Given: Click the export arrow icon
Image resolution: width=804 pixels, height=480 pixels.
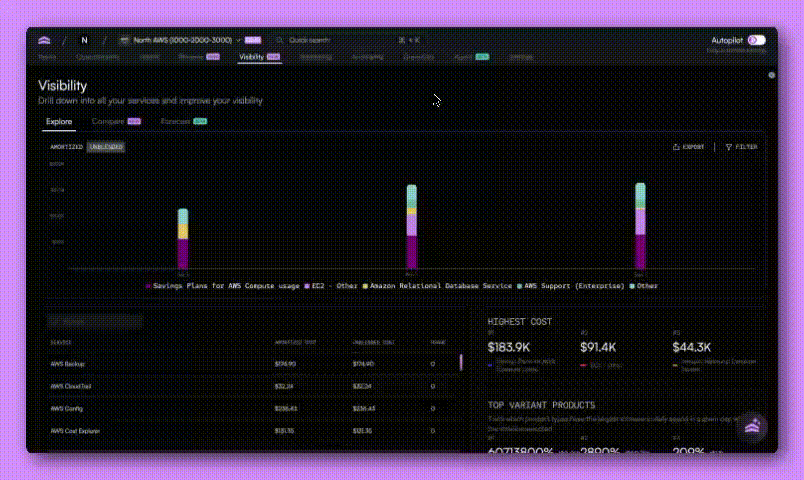Looking at the screenshot, I should (676, 147).
